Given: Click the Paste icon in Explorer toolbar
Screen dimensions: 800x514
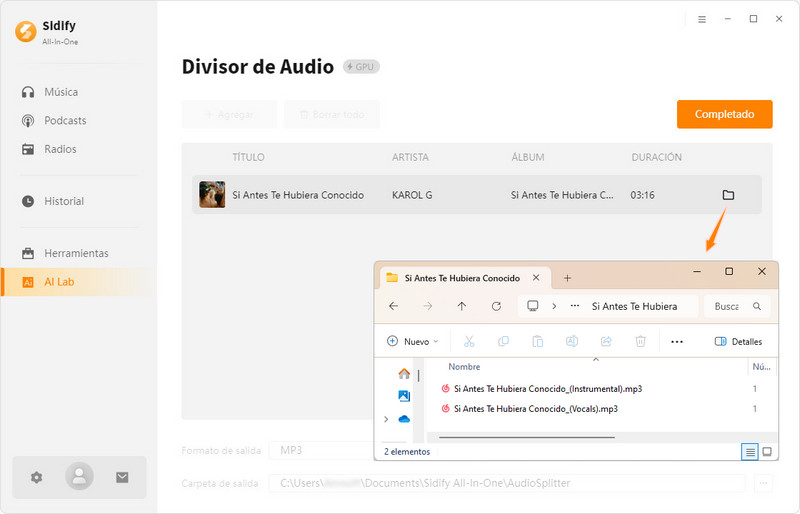Looking at the screenshot, I should [537, 341].
